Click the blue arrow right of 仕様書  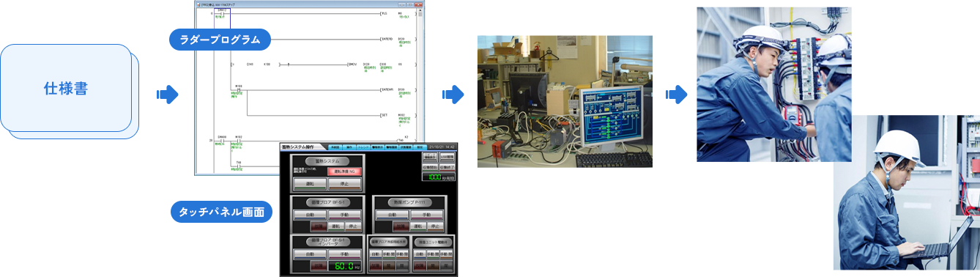[x=168, y=94]
